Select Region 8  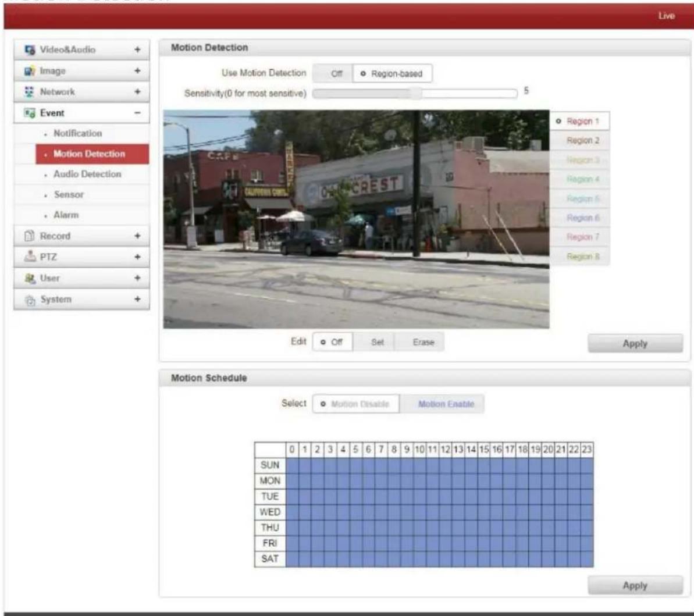click(x=579, y=257)
